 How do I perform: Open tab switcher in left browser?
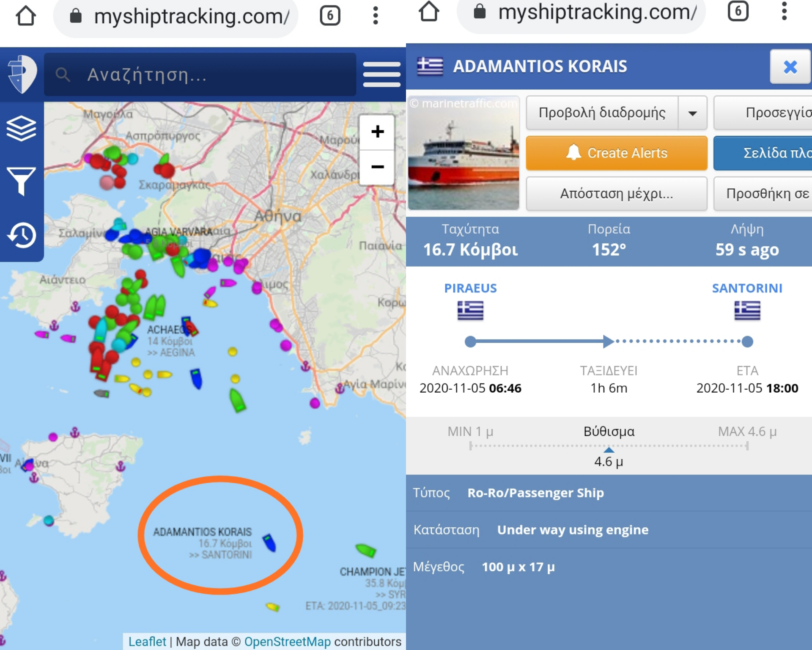330,16
